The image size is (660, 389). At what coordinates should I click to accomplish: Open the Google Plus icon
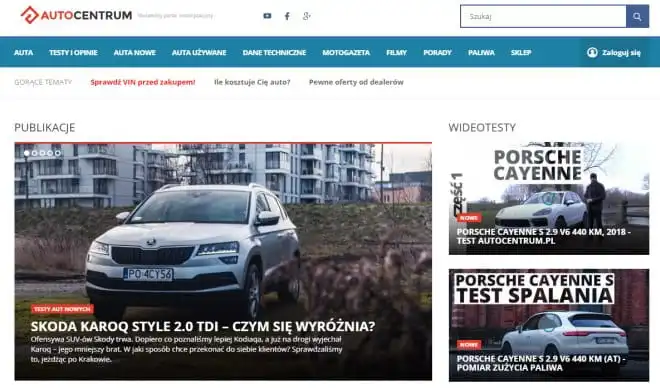click(306, 16)
